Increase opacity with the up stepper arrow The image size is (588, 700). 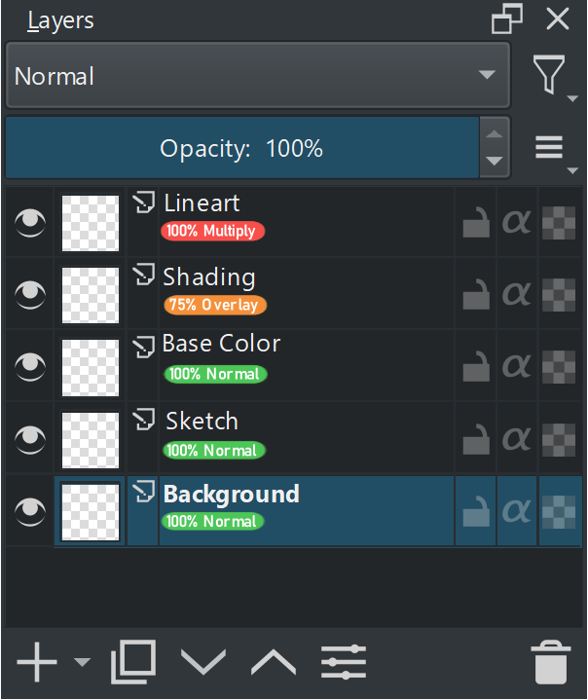pyautogui.click(x=496, y=136)
